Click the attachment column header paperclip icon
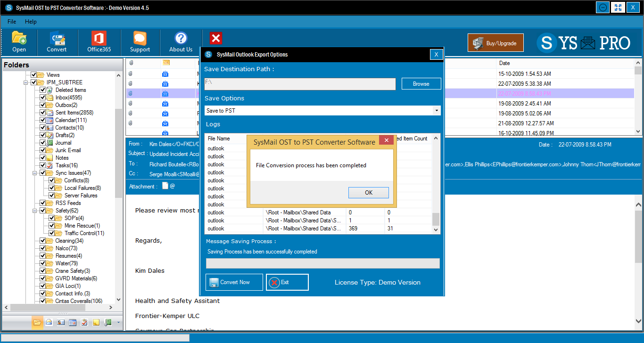 (131, 63)
